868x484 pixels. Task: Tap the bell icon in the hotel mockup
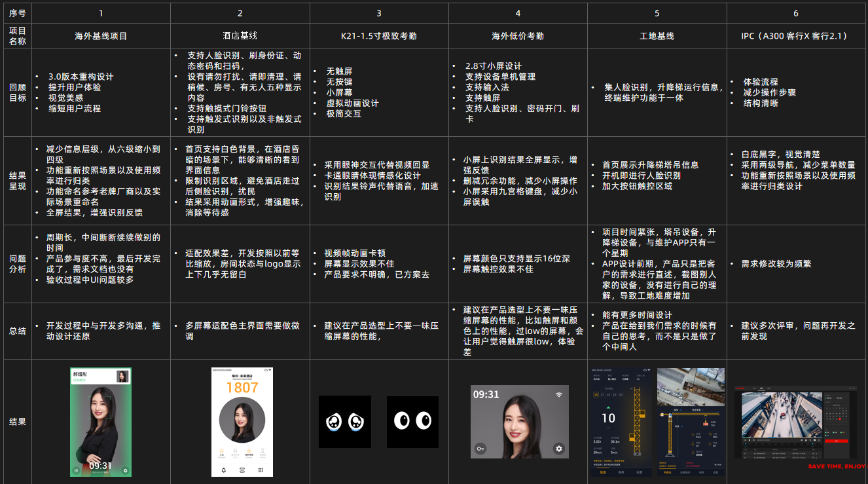224,470
